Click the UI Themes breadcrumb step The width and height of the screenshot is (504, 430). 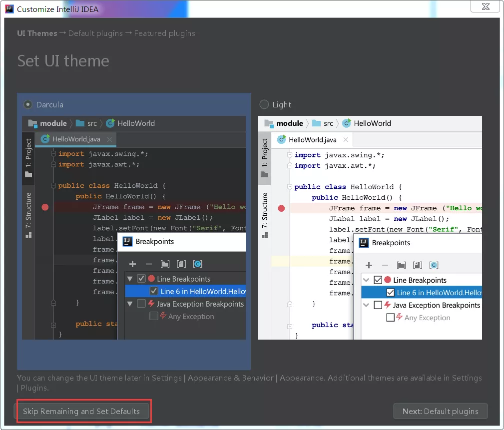point(37,33)
